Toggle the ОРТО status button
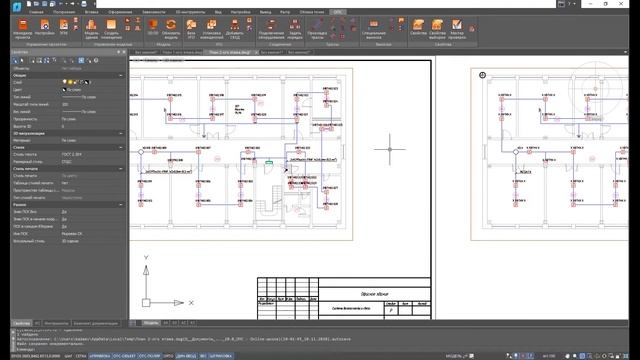 click(x=168, y=356)
